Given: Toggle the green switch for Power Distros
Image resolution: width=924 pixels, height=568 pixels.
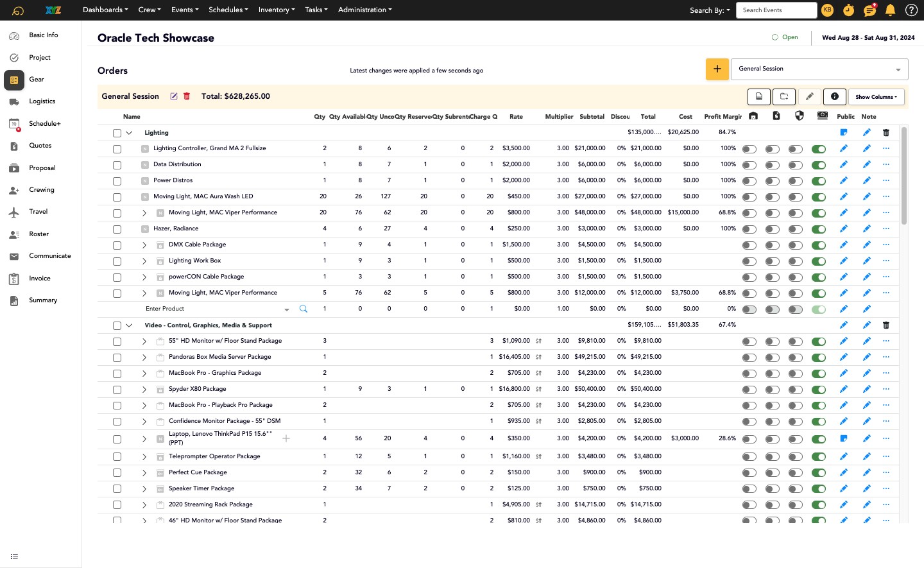Looking at the screenshot, I should point(818,181).
